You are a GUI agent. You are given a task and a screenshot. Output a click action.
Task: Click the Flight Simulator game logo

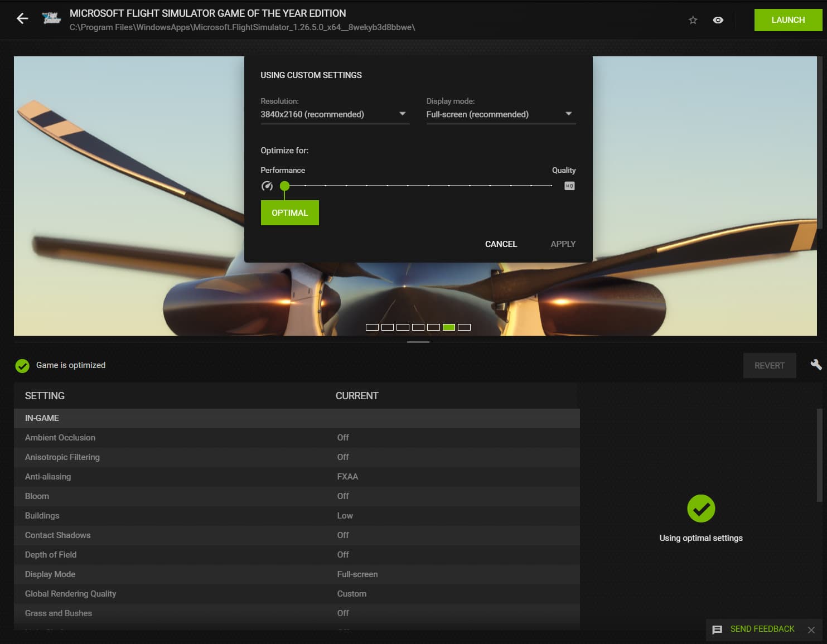click(51, 19)
